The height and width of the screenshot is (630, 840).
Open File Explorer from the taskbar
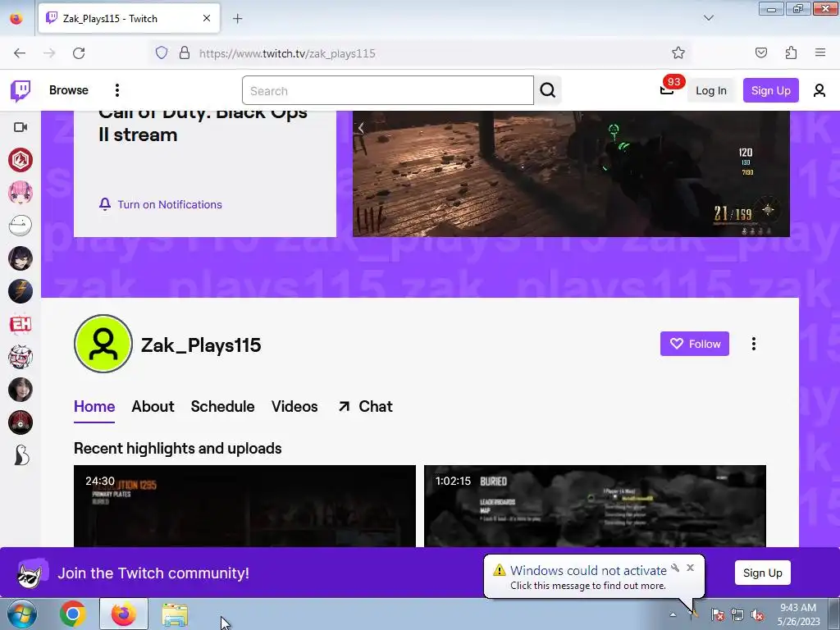(x=175, y=614)
